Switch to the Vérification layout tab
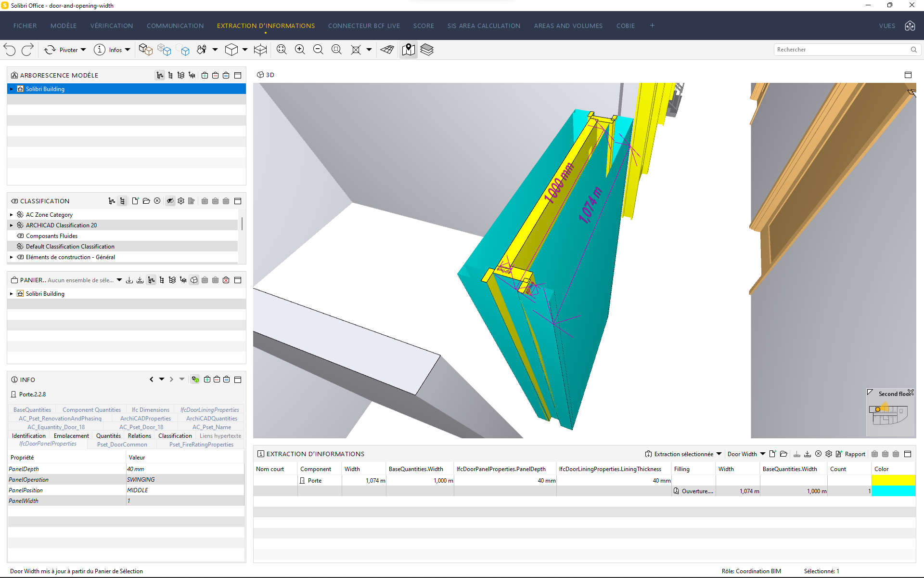This screenshot has height=578, width=924. point(112,26)
